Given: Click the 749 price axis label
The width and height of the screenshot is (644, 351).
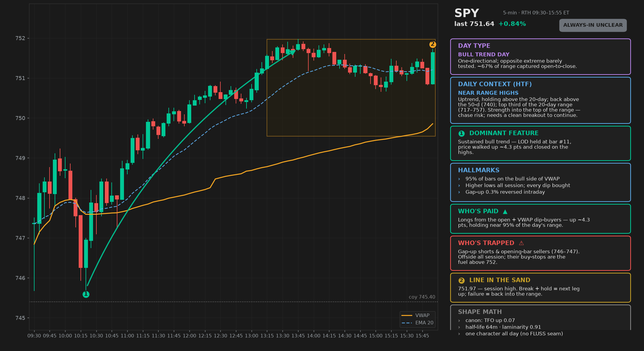Looking at the screenshot, I should click(20, 158).
